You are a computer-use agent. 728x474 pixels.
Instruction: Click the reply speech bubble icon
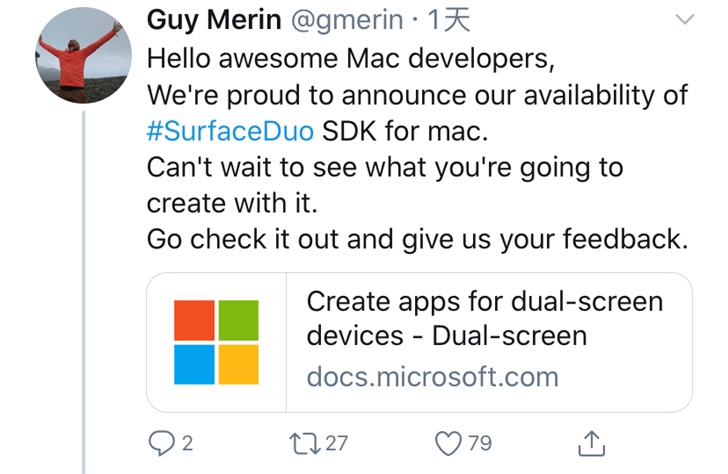point(162,442)
